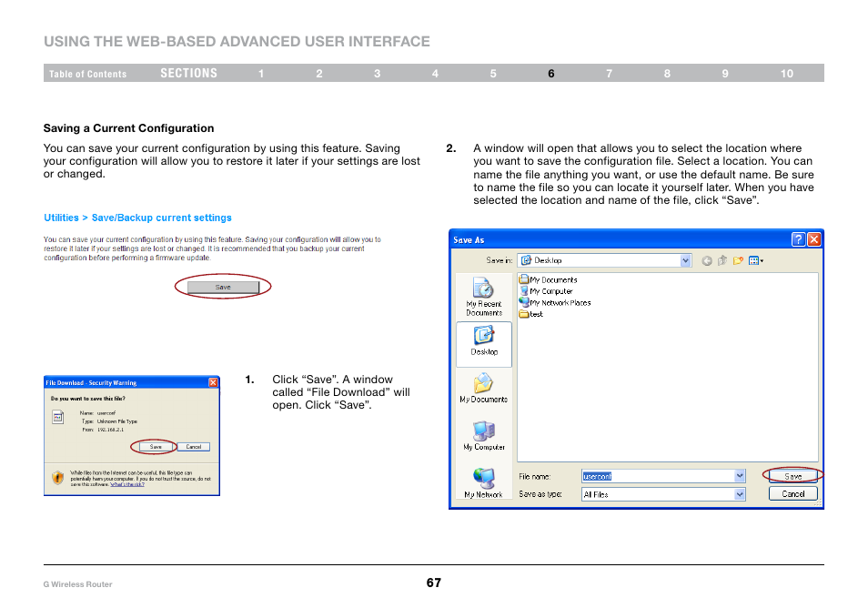This screenshot has width=868, height=608.
Task: Open My Computer in the places bar
Action: [x=484, y=436]
